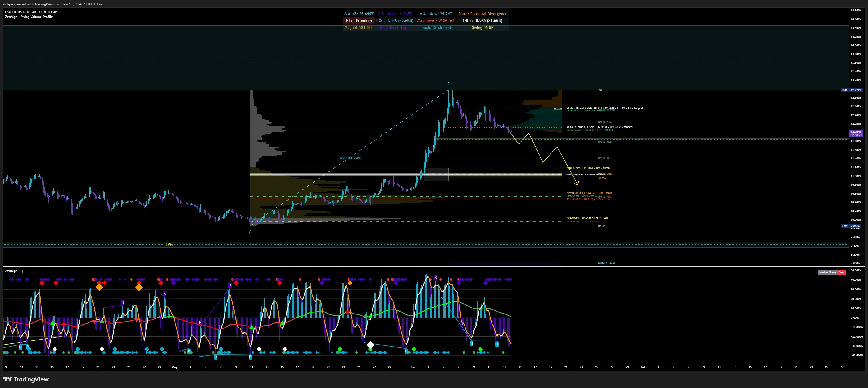868x388 pixels.
Task: Click the '(0)' fib label at the high
Action: point(600,90)
